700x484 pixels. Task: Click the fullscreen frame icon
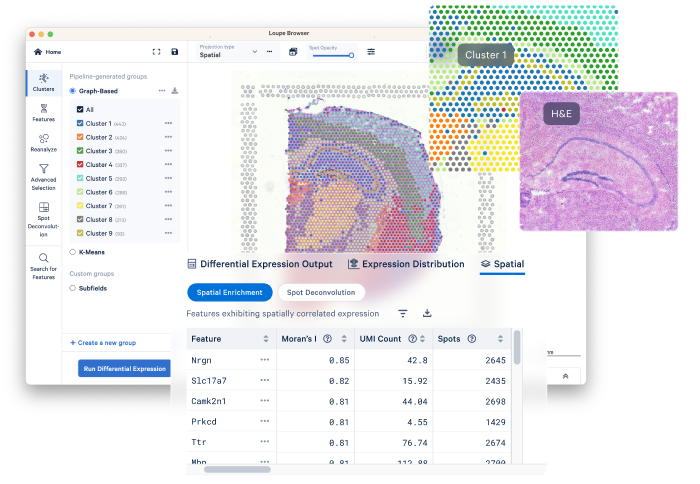(x=156, y=52)
